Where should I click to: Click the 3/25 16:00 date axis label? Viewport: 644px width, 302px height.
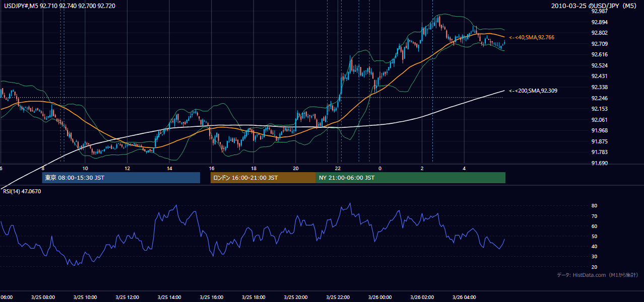pyautogui.click(x=211, y=297)
